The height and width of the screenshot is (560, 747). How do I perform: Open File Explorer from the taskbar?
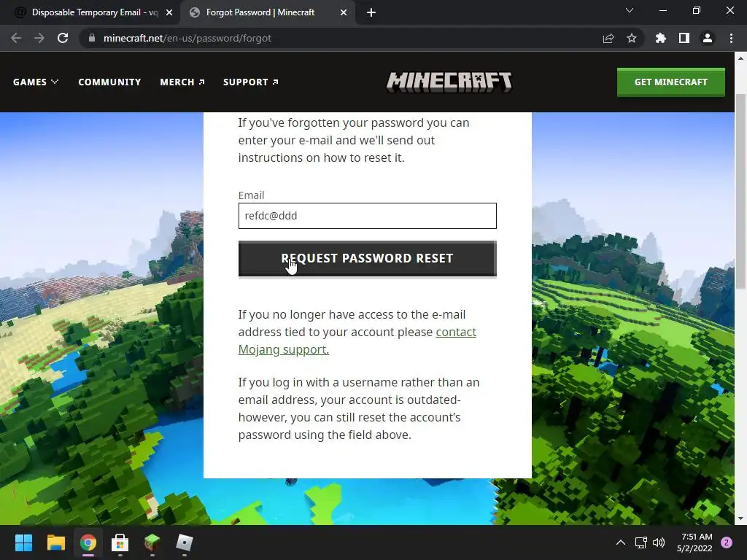point(55,542)
